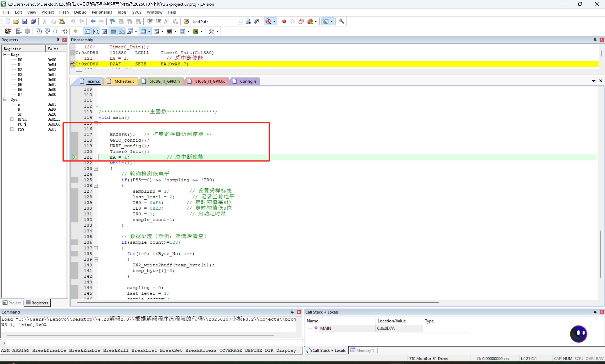Screen dimensions: 605x364
Task: Click the Insert/Remove Breakpoint red dot
Action: click(284, 22)
